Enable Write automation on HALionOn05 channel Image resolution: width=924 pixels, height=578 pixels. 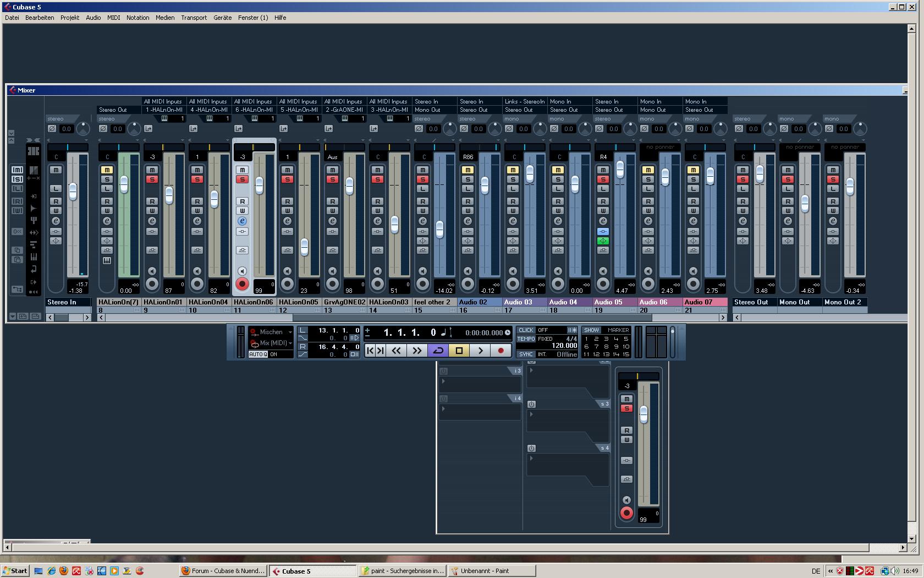[287, 211]
